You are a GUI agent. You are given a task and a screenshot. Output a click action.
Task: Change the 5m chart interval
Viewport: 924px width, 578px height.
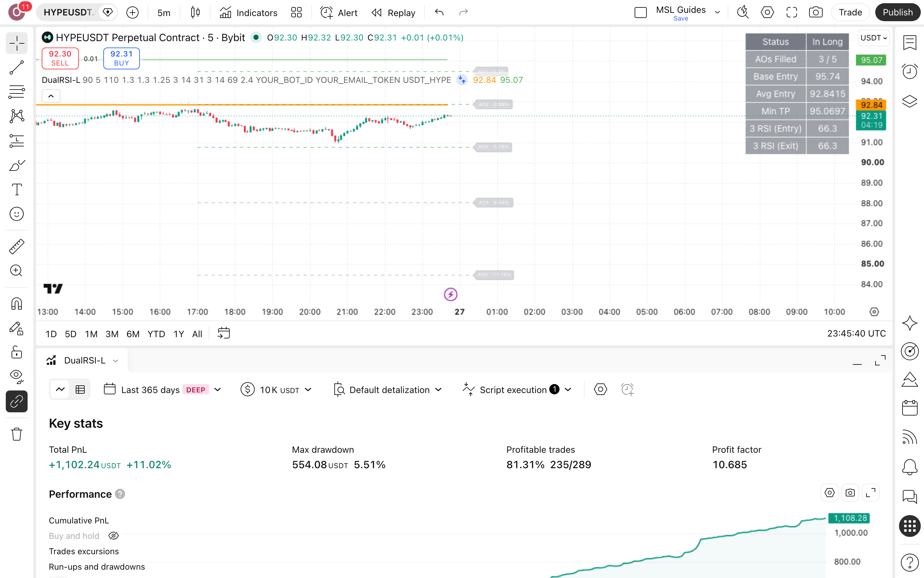pyautogui.click(x=164, y=13)
